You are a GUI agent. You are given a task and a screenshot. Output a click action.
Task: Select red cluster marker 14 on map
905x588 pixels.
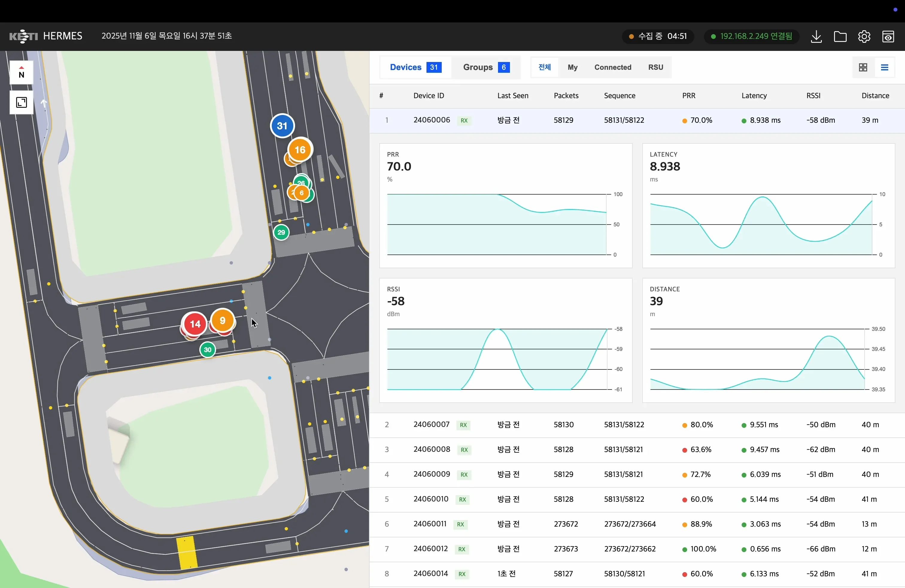tap(195, 324)
